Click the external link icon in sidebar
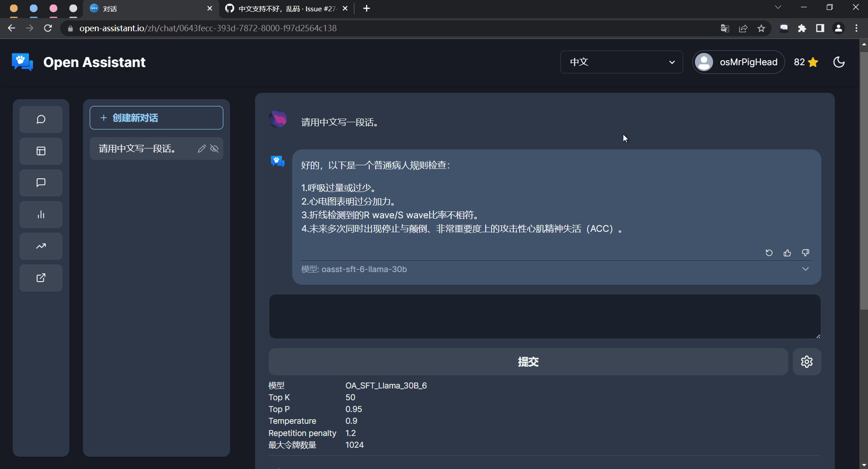Viewport: 868px width, 469px height. (41, 278)
